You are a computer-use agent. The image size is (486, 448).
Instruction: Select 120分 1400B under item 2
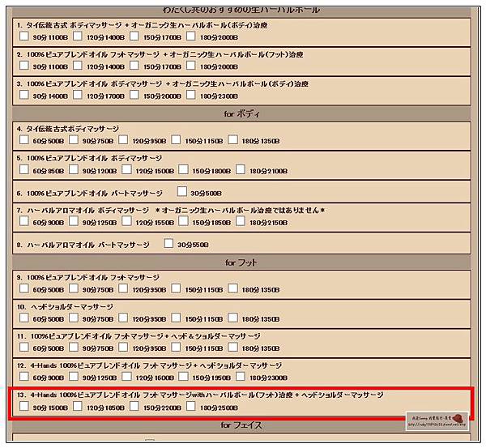pos(78,66)
